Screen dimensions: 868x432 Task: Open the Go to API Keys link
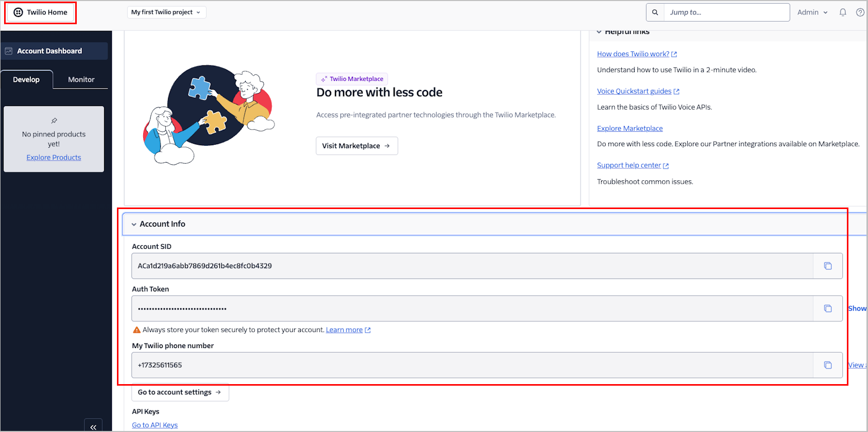[155, 425]
